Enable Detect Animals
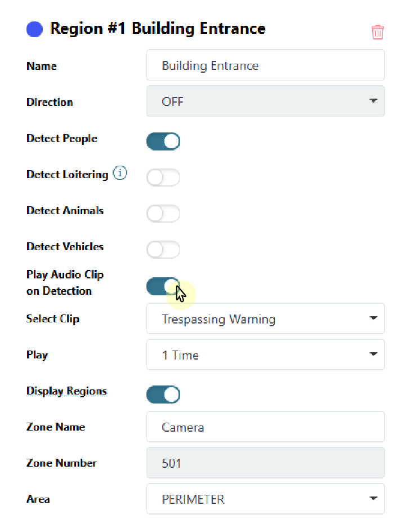 click(x=163, y=213)
